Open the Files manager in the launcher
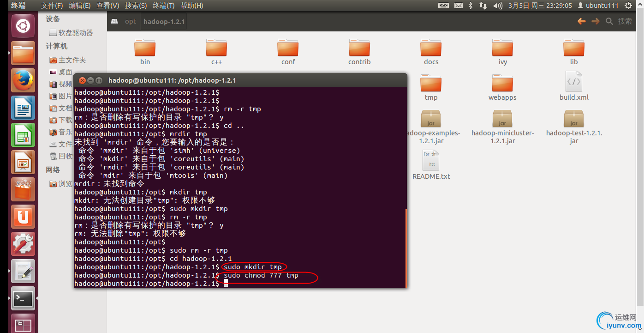This screenshot has width=644, height=333. click(x=23, y=53)
